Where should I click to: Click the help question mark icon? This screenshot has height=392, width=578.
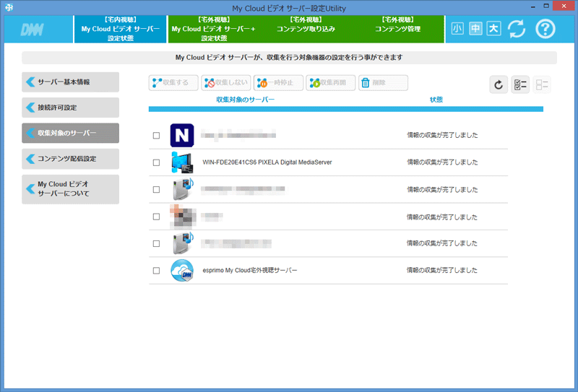click(545, 29)
